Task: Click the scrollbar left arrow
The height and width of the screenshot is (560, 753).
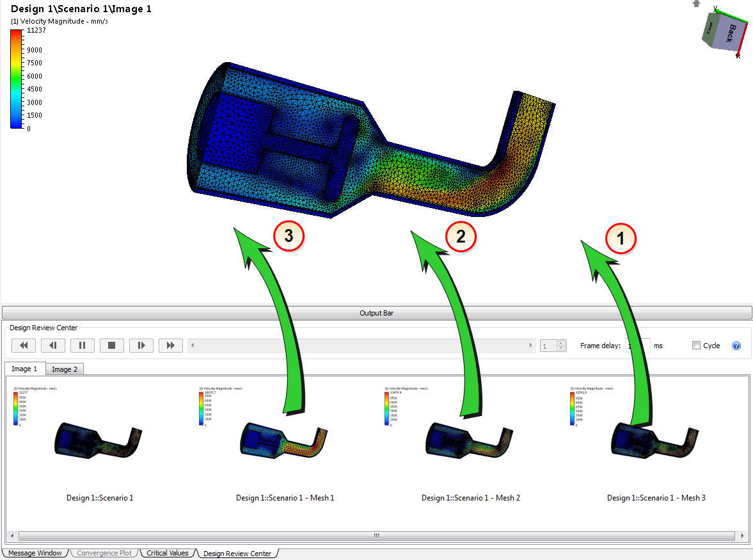Action: tap(12, 536)
